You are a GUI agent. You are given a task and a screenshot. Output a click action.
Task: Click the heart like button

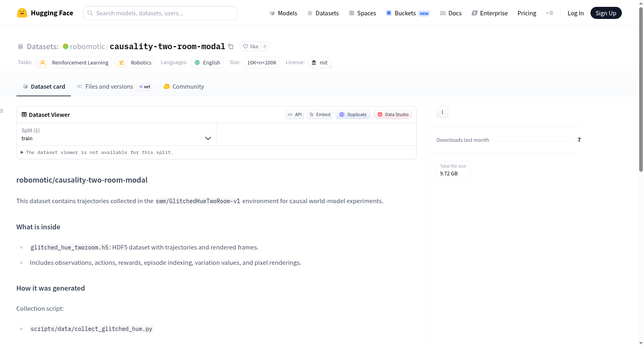(250, 46)
